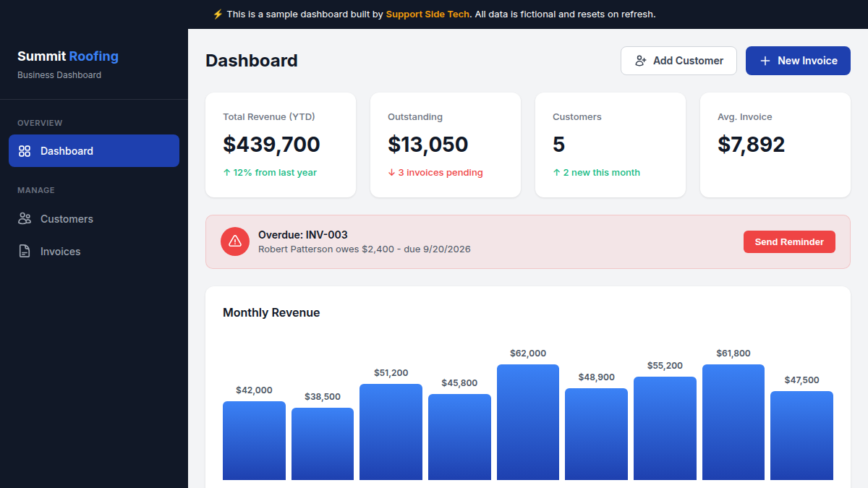Viewport: 868px width, 488px height.
Task: Click the $42,000 revenue bar
Action: click(x=254, y=441)
